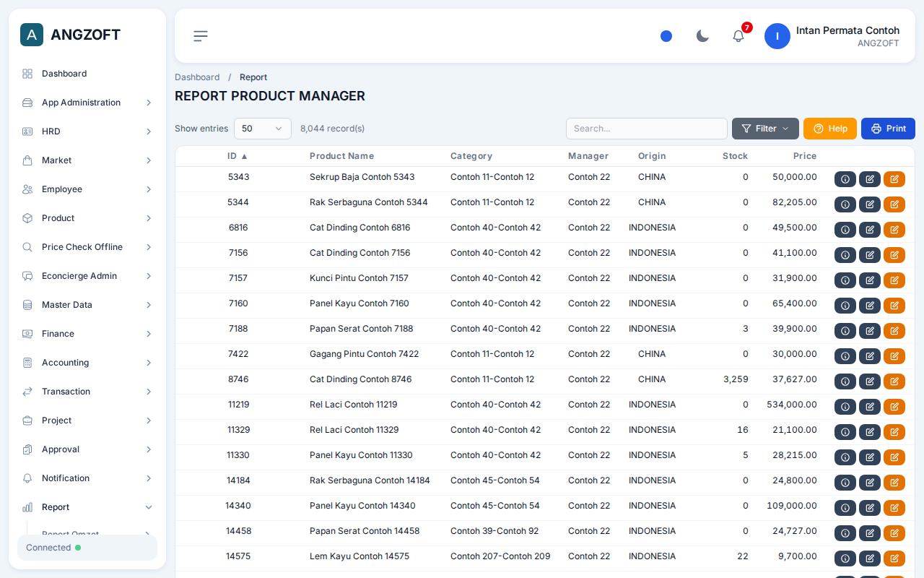Expand HRD sidebar menu

[x=87, y=131]
